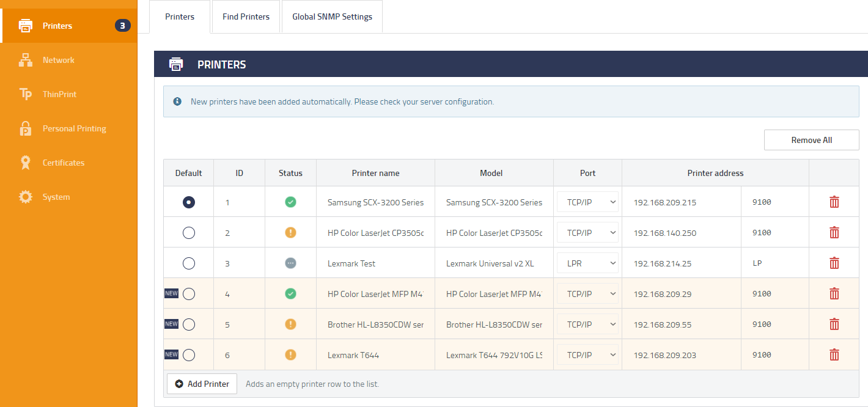
Task: Set Lexmark T644 as default printer
Action: 189,354
